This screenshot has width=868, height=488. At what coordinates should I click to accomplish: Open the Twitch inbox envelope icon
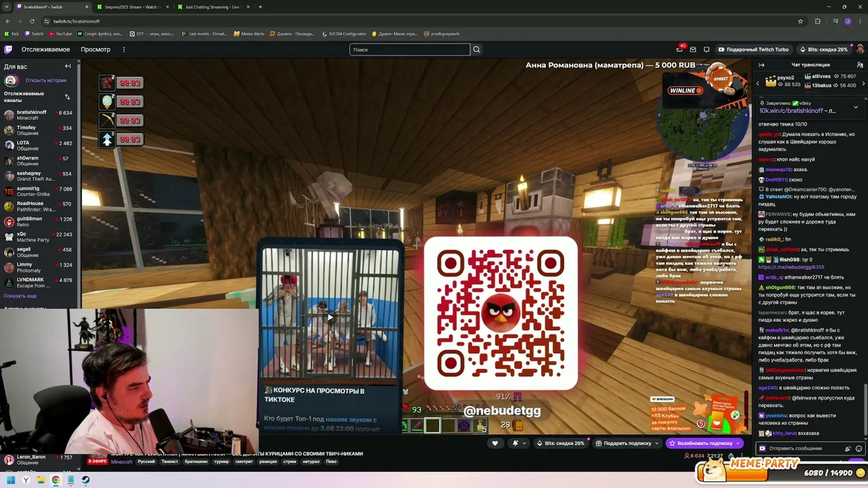click(693, 49)
